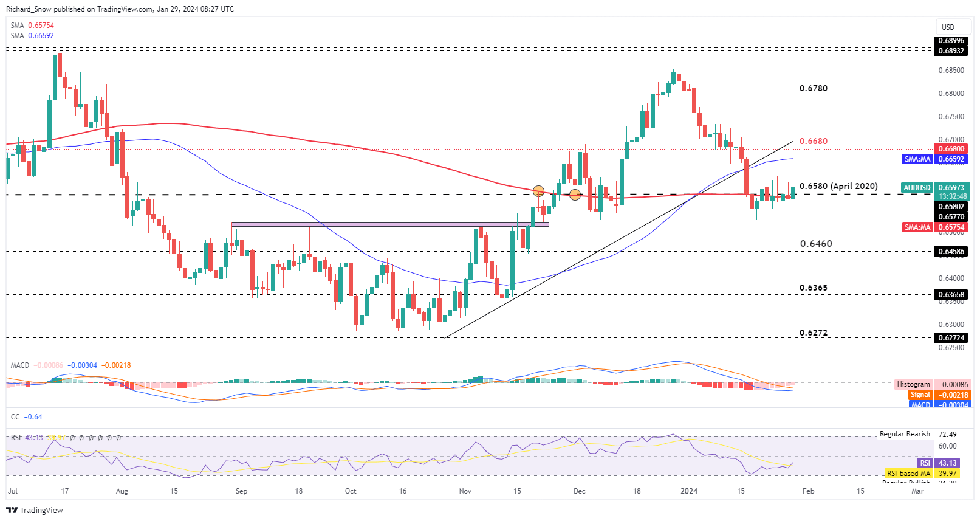980x521 pixels.
Task: Click the red SMA:MA label reading 0.65754
Action: click(x=917, y=227)
